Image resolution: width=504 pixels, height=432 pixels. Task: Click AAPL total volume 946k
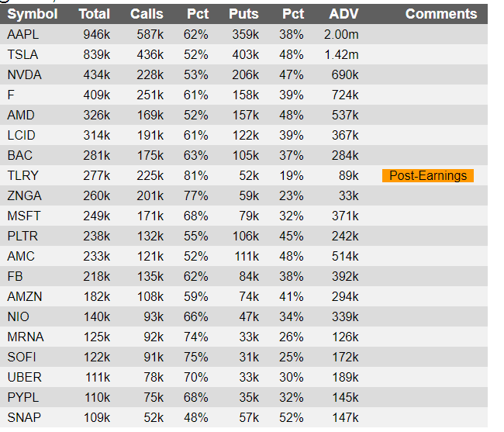coord(97,34)
